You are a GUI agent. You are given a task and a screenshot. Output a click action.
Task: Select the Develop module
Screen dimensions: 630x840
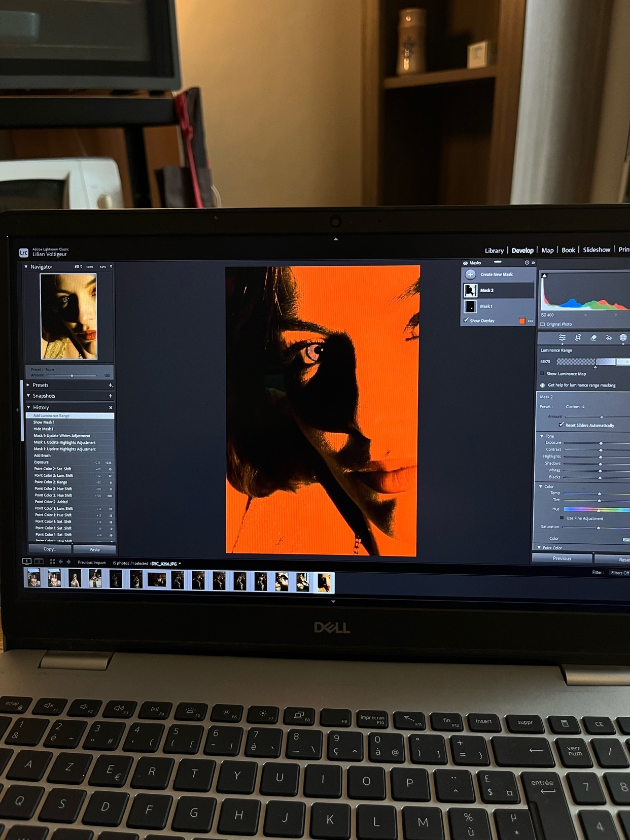click(522, 251)
